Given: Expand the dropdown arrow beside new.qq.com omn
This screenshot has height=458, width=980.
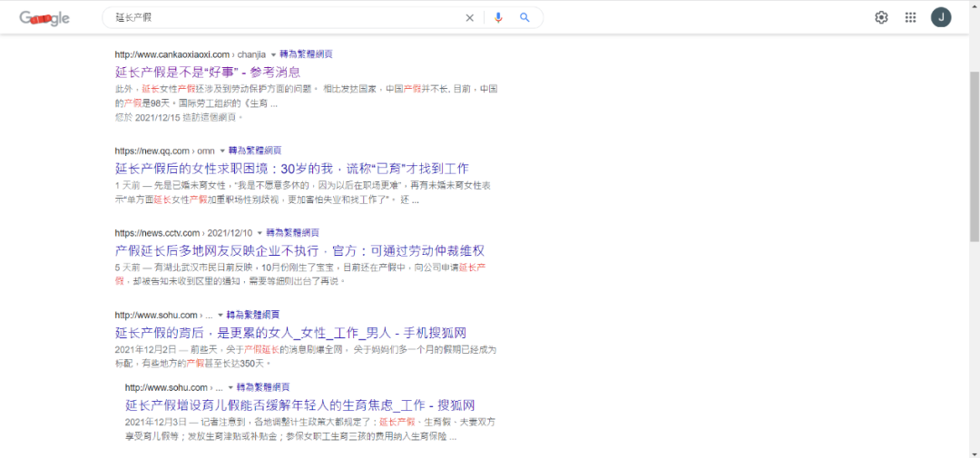Looking at the screenshot, I should pyautogui.click(x=222, y=151).
